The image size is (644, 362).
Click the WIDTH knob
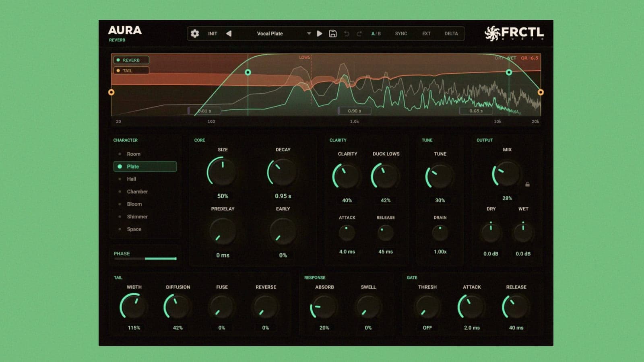click(134, 307)
